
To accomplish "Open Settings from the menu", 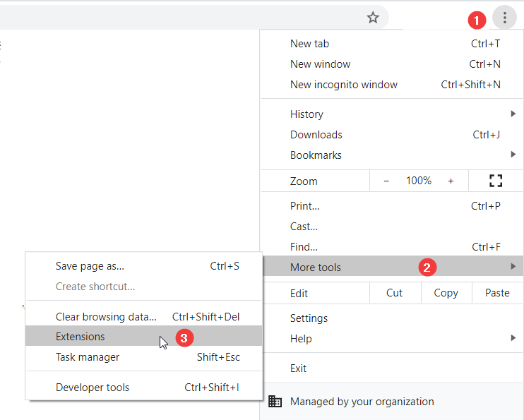I will point(392,318).
